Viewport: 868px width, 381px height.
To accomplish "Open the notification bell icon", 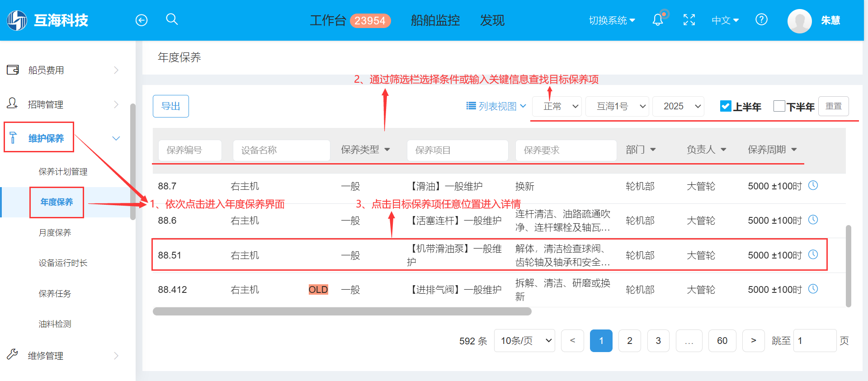I will pyautogui.click(x=658, y=19).
